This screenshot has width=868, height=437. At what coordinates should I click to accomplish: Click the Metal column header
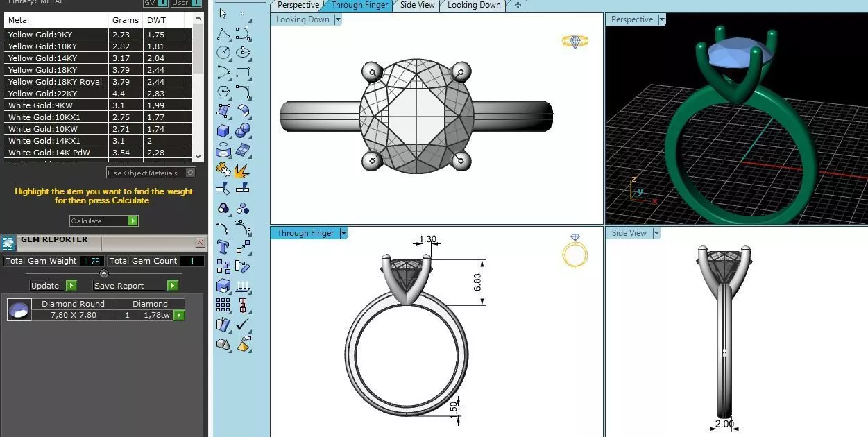click(x=57, y=20)
